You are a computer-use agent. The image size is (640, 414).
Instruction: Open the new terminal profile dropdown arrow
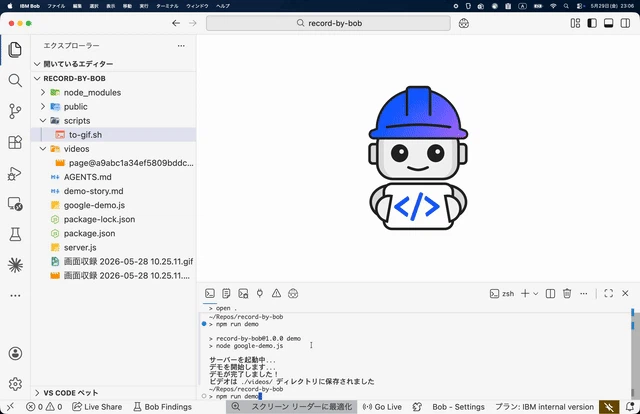(536, 294)
